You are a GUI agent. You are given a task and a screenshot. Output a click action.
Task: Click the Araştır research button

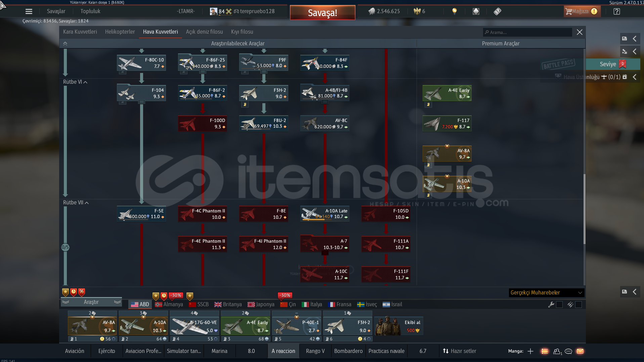tap(91, 302)
